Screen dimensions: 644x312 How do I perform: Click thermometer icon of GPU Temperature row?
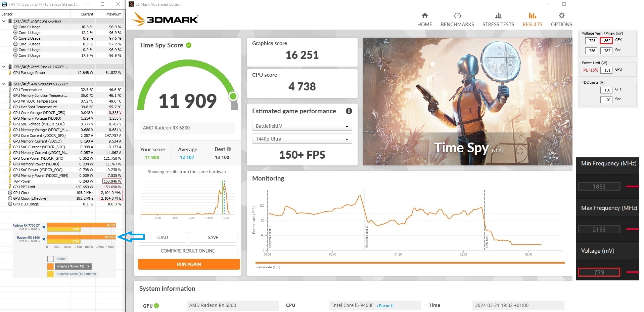(x=10, y=90)
